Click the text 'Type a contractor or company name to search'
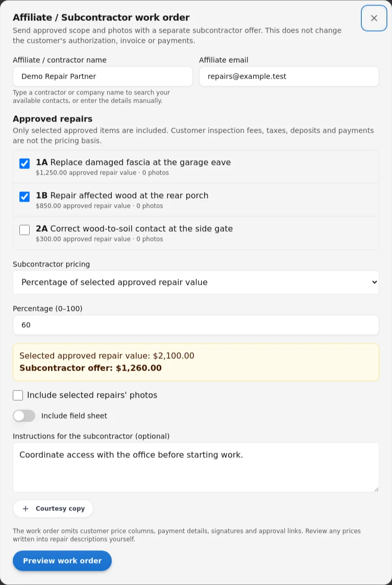392x585 pixels. 91,92
